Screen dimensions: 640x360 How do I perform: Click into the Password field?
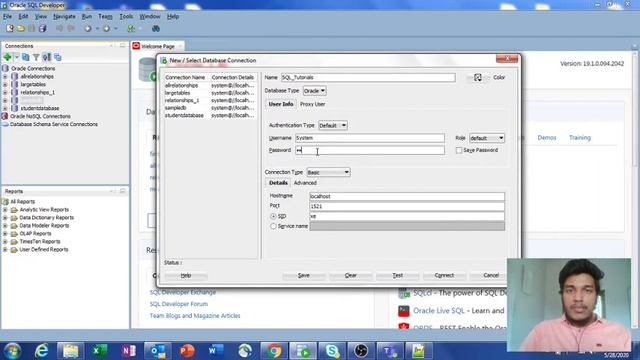tap(370, 150)
